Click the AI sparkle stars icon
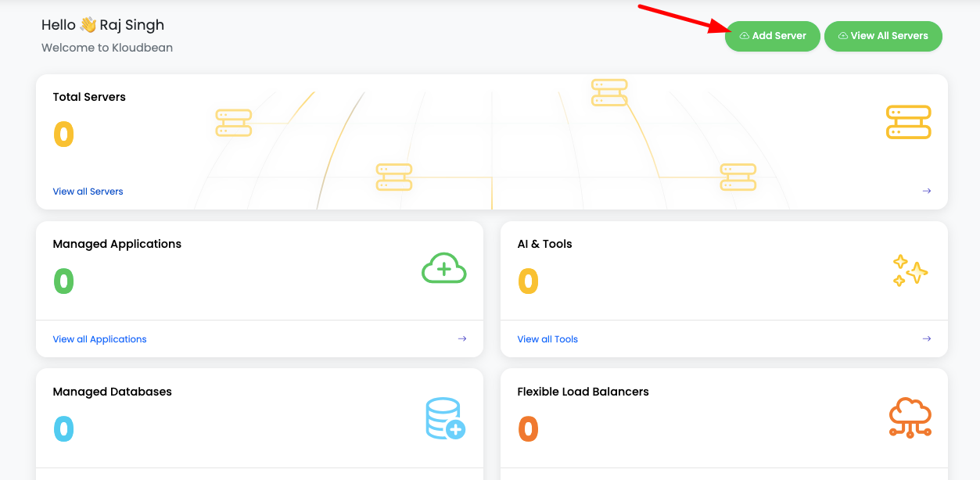This screenshot has width=980, height=480. coord(910,270)
